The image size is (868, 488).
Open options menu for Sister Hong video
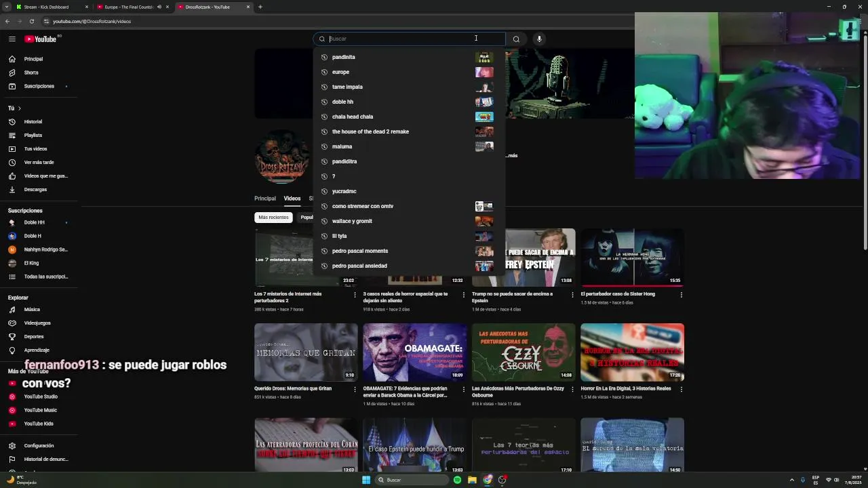(x=682, y=295)
